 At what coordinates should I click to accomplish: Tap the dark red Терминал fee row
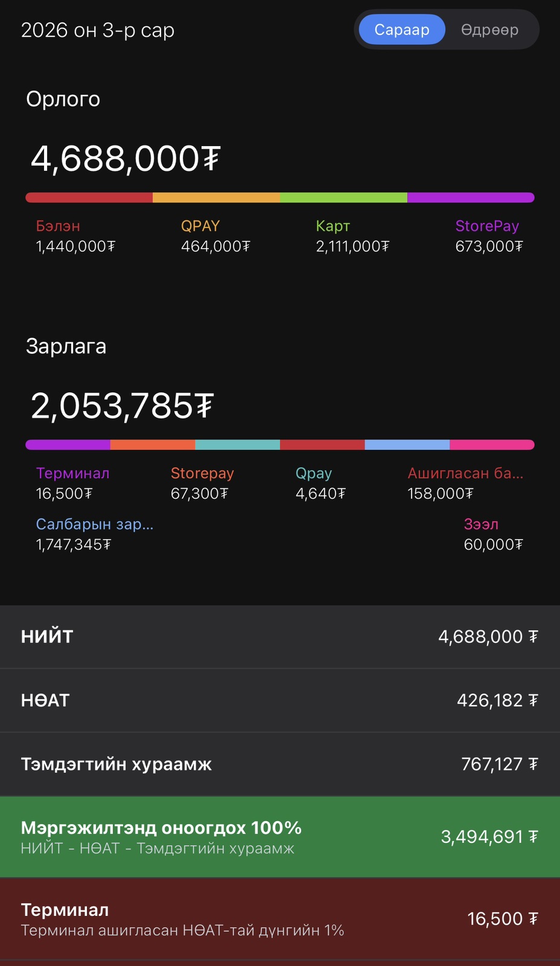(280, 919)
